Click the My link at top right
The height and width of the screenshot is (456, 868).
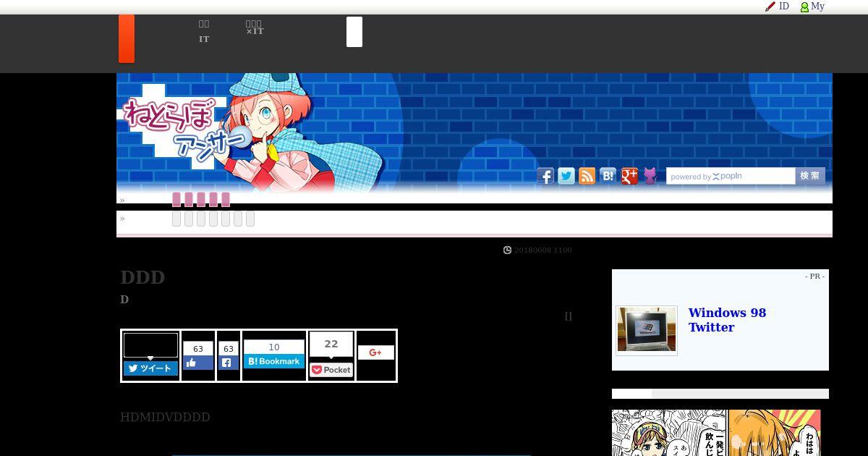pos(818,7)
